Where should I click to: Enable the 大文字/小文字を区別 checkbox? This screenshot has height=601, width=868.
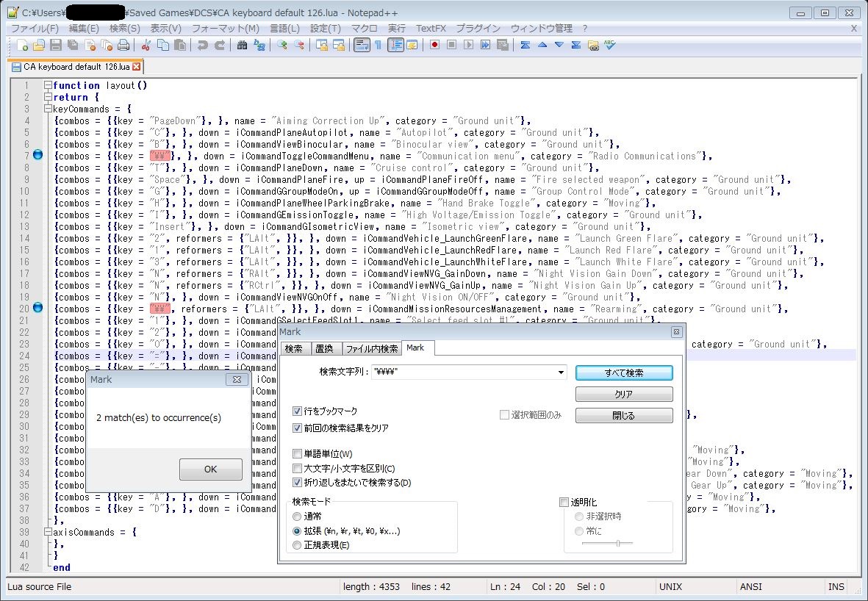pos(297,469)
